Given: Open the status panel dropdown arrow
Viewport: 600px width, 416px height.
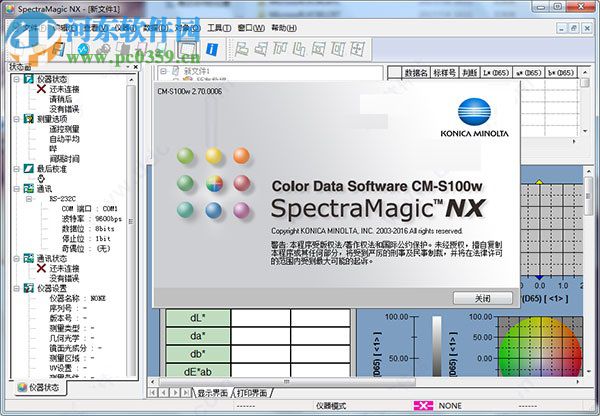Looking at the screenshot, I should (x=128, y=67).
